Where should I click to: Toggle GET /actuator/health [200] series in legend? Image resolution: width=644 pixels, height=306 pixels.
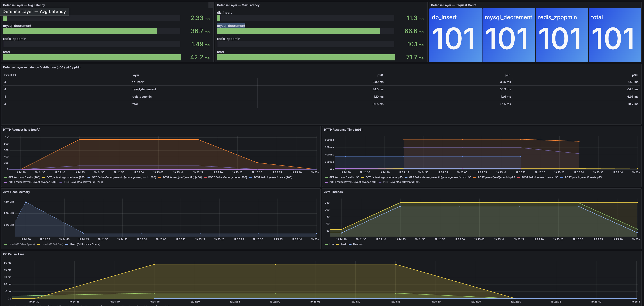(x=24, y=177)
